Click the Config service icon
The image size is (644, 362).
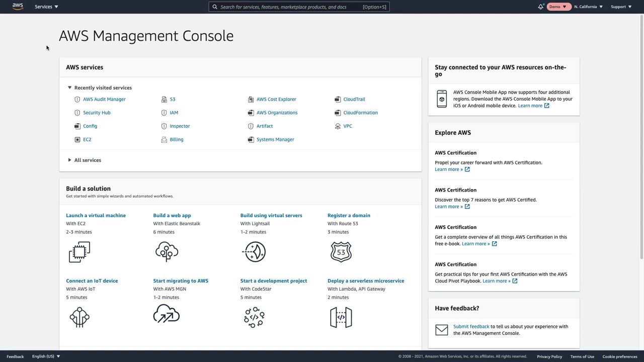(x=77, y=126)
